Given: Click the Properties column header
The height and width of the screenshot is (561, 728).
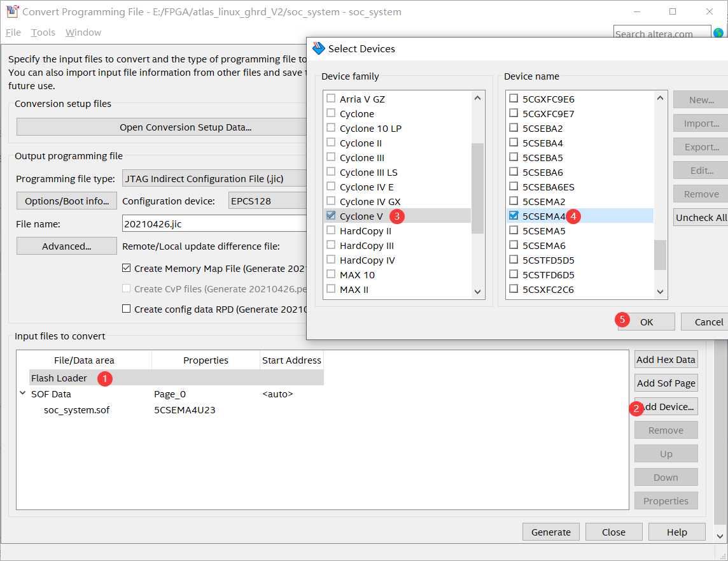Looking at the screenshot, I should tap(206, 360).
